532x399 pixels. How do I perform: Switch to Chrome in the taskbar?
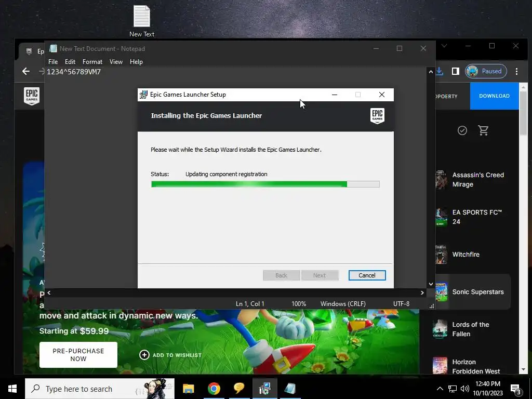coord(214,389)
